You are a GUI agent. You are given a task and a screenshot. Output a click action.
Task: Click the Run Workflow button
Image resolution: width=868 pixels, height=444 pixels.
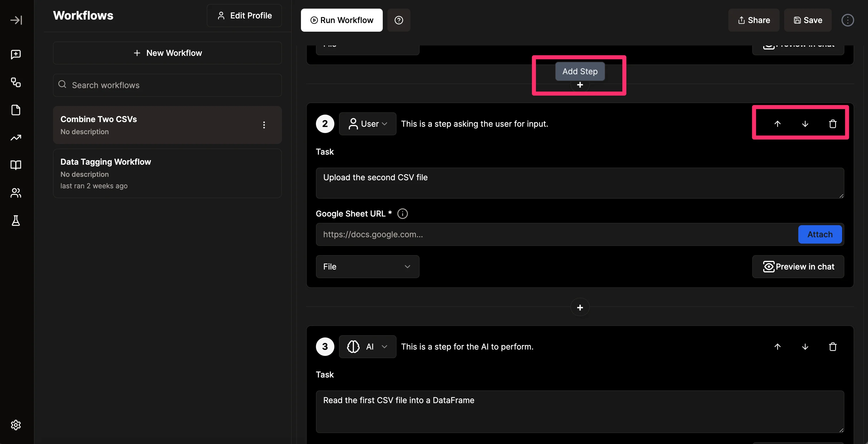(x=341, y=20)
